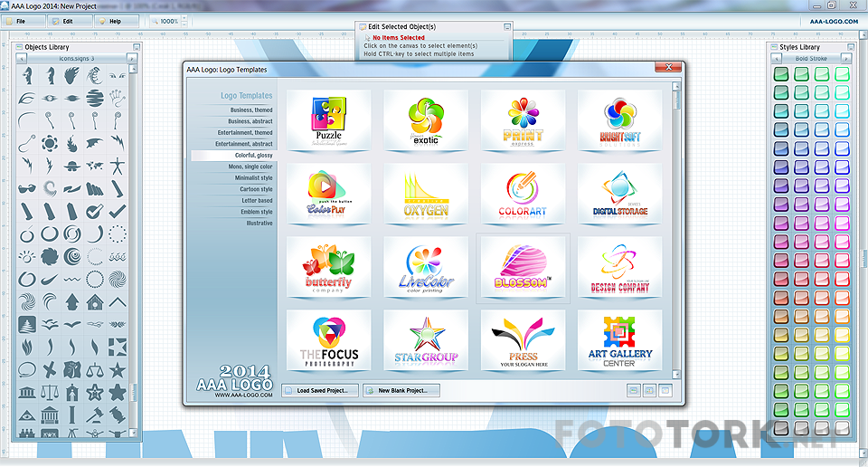868x467 pixels.
Task: Select the dotted circle icon in Objects Library
Action: tap(117, 233)
